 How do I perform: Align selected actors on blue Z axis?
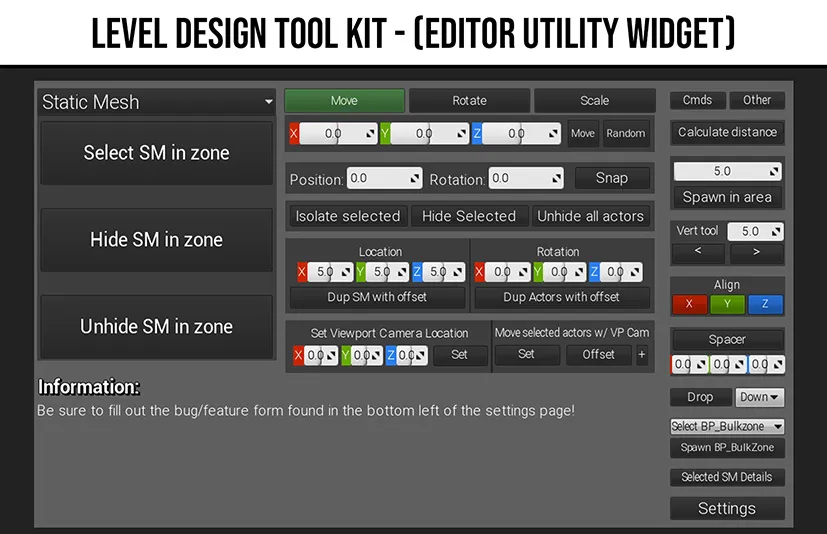coord(765,304)
